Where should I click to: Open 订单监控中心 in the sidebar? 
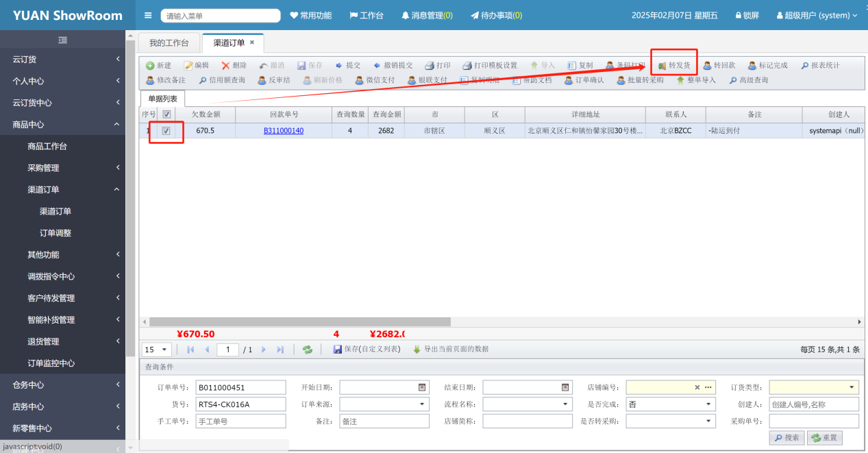tap(51, 363)
